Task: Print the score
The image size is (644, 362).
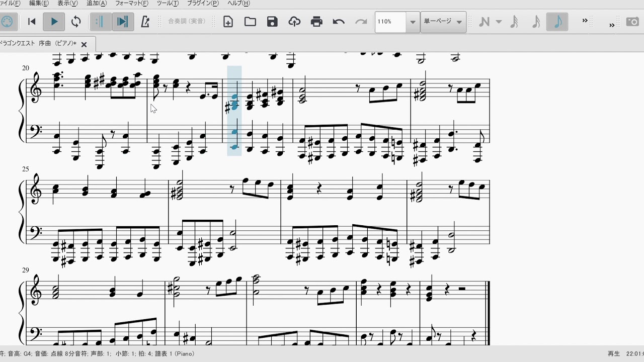Action: (316, 22)
